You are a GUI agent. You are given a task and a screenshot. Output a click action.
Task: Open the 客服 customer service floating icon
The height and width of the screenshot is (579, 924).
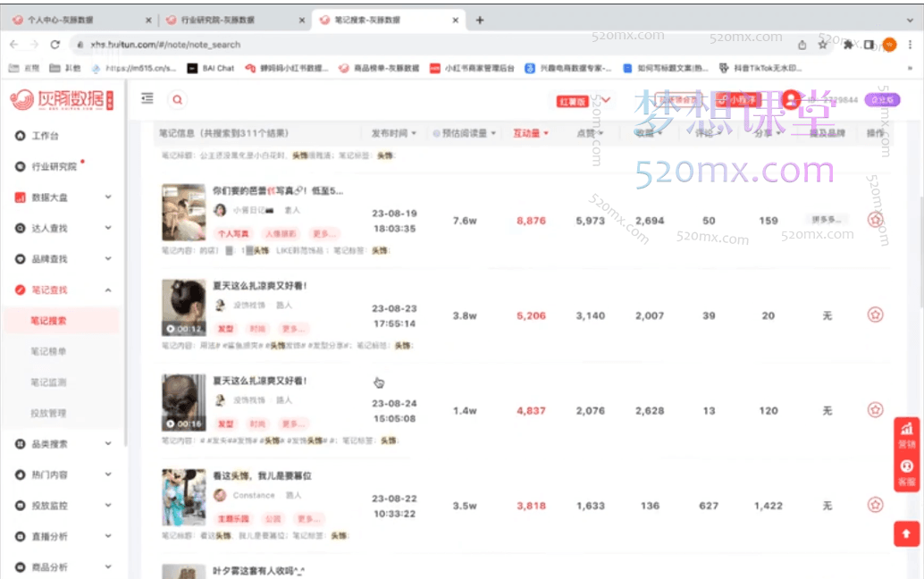click(x=906, y=472)
